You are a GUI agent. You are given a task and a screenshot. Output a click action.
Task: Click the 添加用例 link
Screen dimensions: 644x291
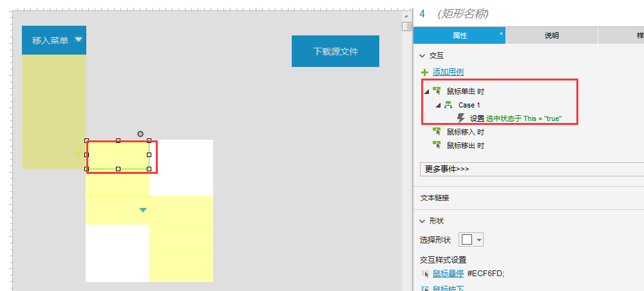pos(448,72)
